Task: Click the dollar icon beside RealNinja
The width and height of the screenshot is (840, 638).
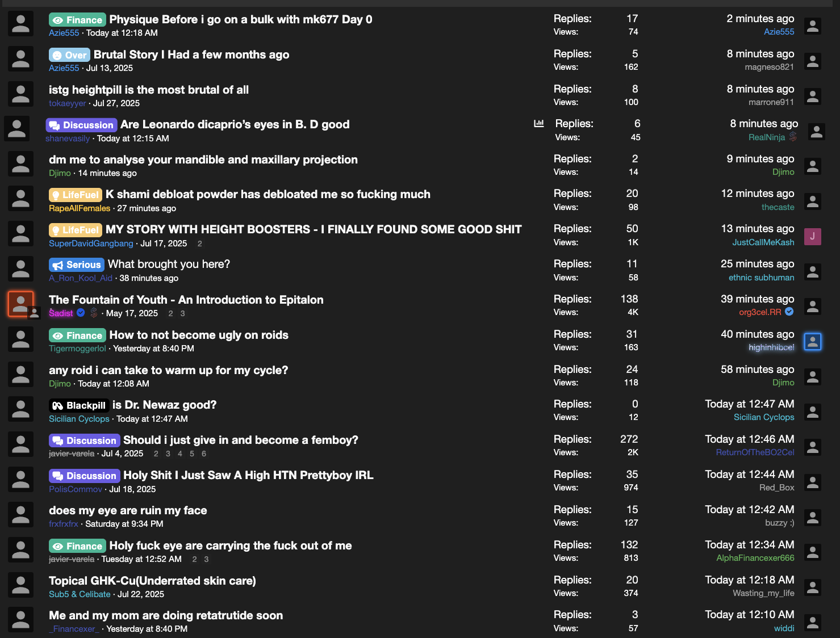Action: (x=793, y=137)
